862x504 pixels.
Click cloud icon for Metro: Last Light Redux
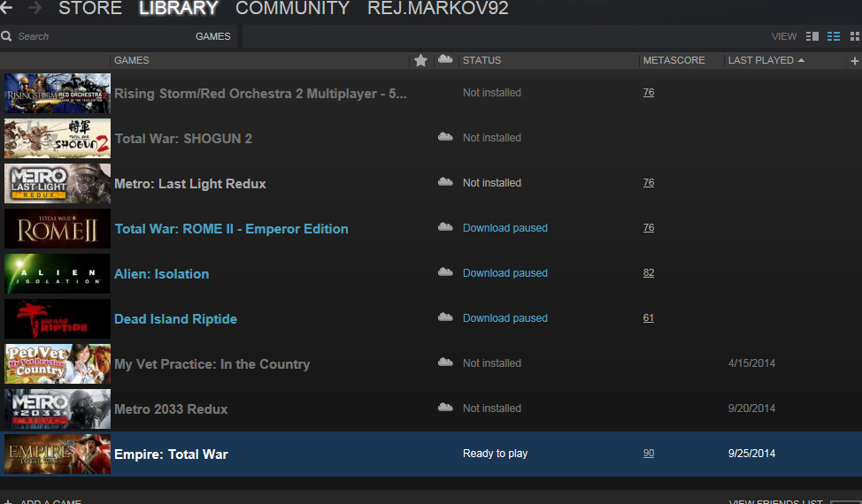(445, 182)
